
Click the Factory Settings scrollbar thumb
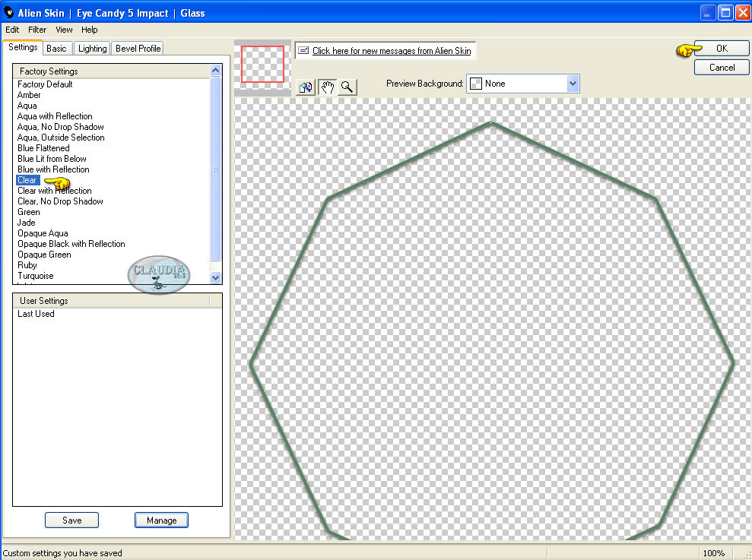tap(215, 169)
